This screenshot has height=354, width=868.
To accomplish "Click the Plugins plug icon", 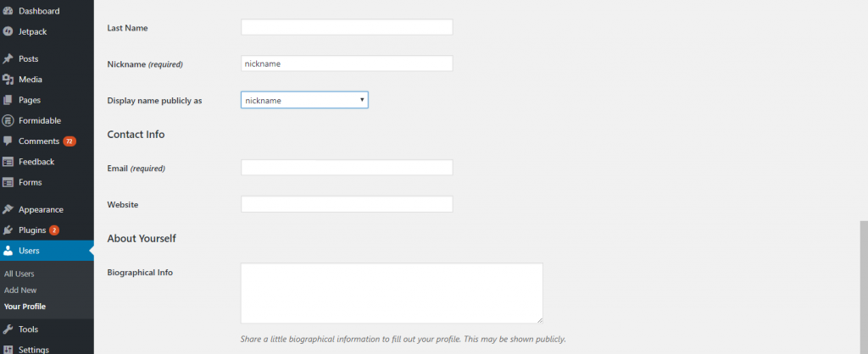I will pyautogui.click(x=8, y=230).
